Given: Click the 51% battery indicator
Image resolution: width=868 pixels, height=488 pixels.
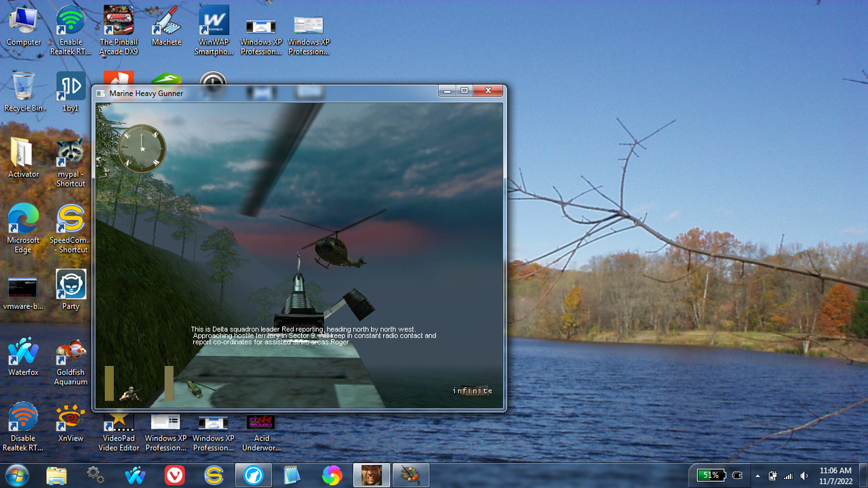Looking at the screenshot, I should [711, 475].
